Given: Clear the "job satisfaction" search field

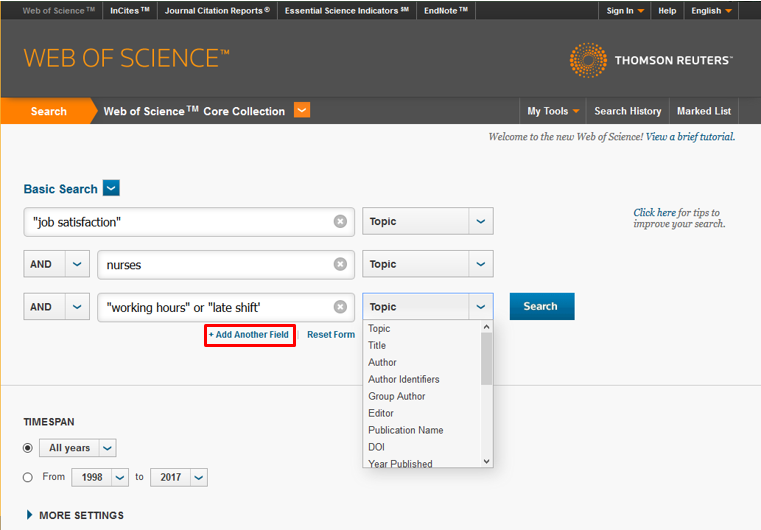Looking at the screenshot, I should 340,221.
